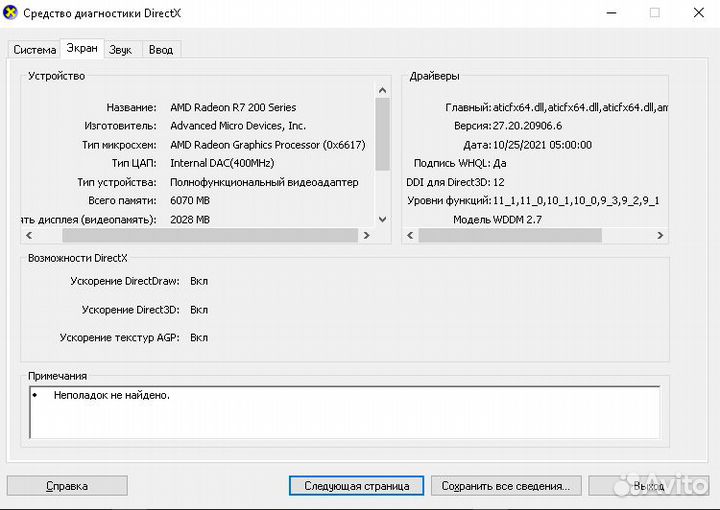
Task: Click right arrow of Драйверы horizontal scrollbar
Action: coord(659,236)
